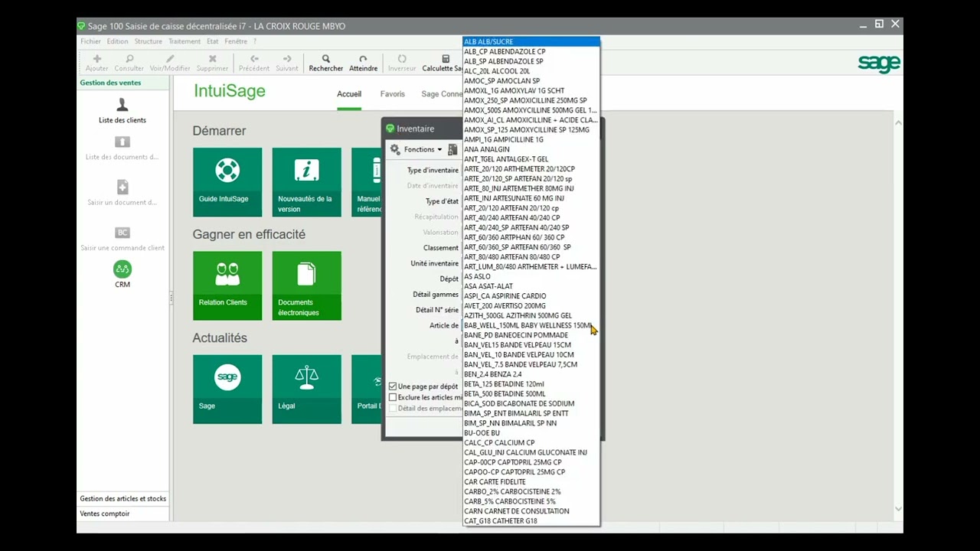Click Saisir un document sidebar icon
Viewport: 980px width, 551px height.
122,187
